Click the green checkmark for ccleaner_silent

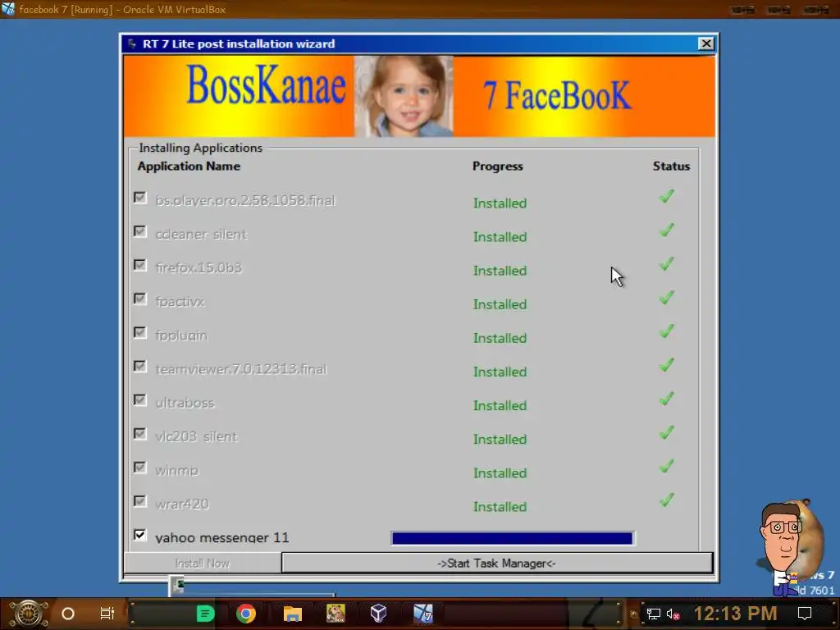(666, 231)
